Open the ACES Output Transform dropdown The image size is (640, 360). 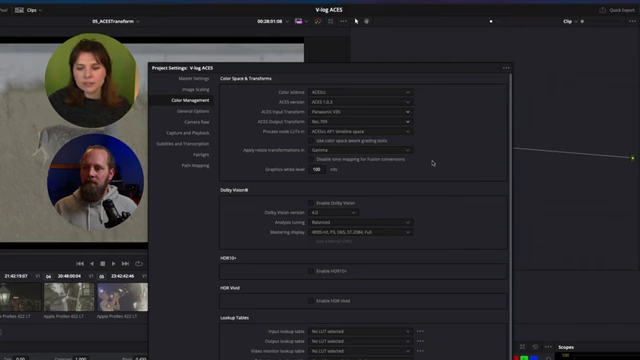[x=360, y=122]
